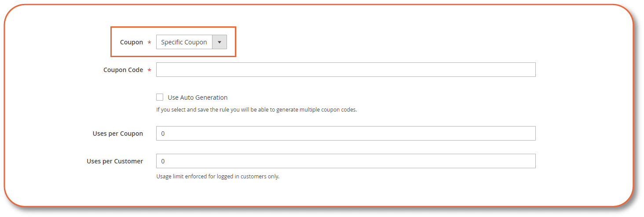644x217 pixels.
Task: Click the 'Uses per Coupon' label
Action: pos(118,134)
